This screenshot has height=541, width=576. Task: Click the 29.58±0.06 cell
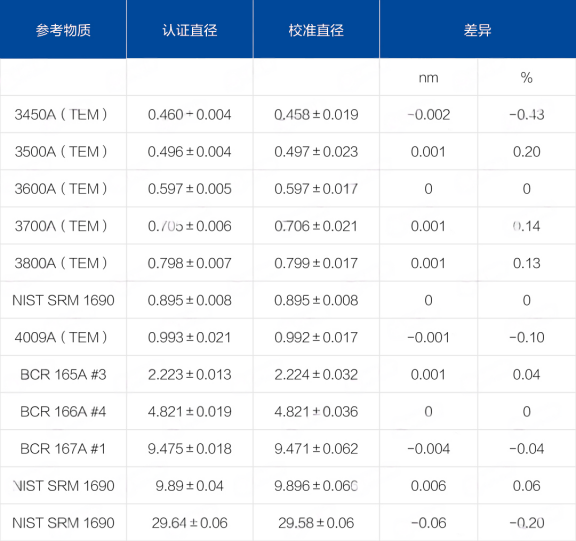[x=316, y=523]
